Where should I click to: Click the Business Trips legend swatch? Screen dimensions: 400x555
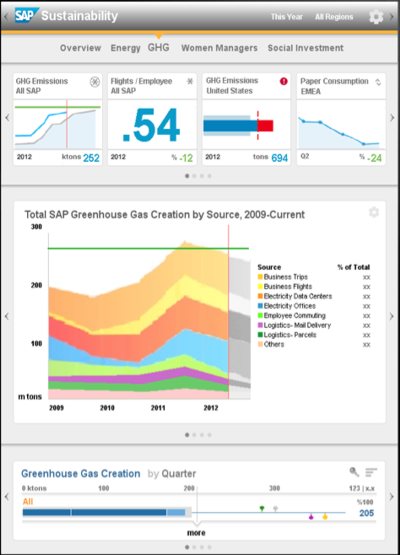[260, 277]
